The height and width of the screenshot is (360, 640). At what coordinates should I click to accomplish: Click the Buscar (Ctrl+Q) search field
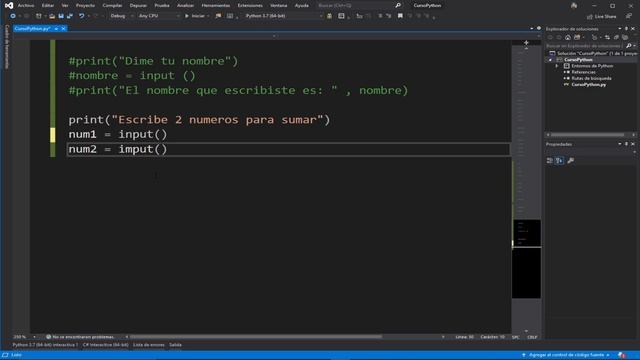(x=355, y=5)
